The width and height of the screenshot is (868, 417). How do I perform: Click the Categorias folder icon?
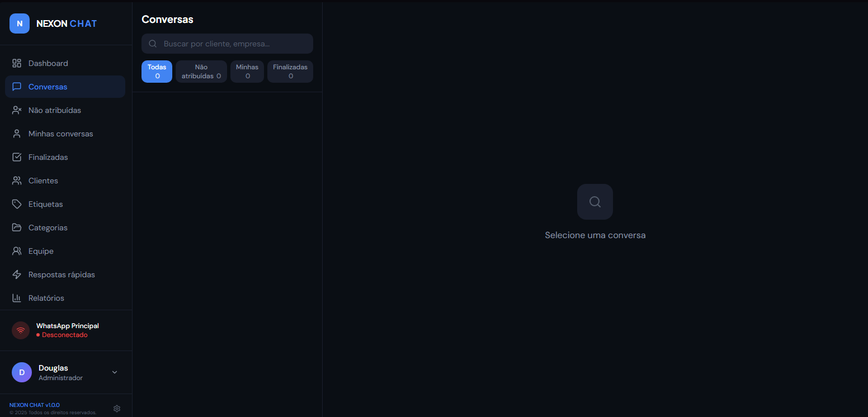click(17, 228)
